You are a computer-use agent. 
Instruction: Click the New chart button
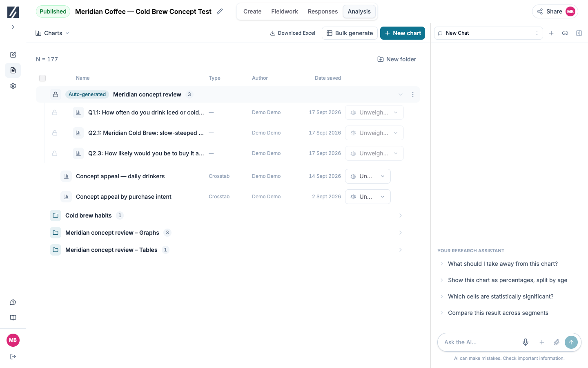point(403,33)
